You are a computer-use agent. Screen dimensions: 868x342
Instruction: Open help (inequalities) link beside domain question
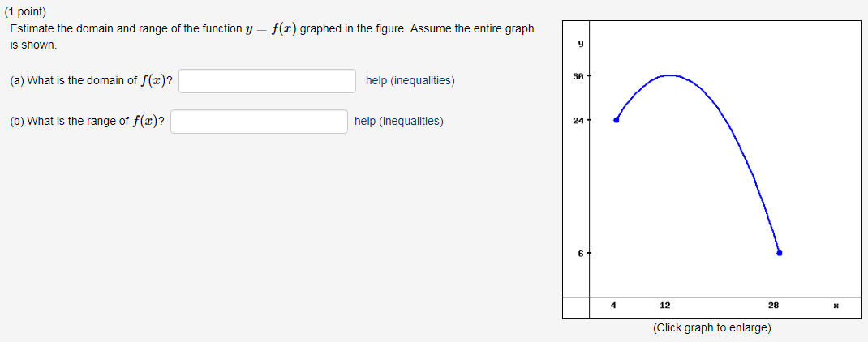[x=410, y=81]
